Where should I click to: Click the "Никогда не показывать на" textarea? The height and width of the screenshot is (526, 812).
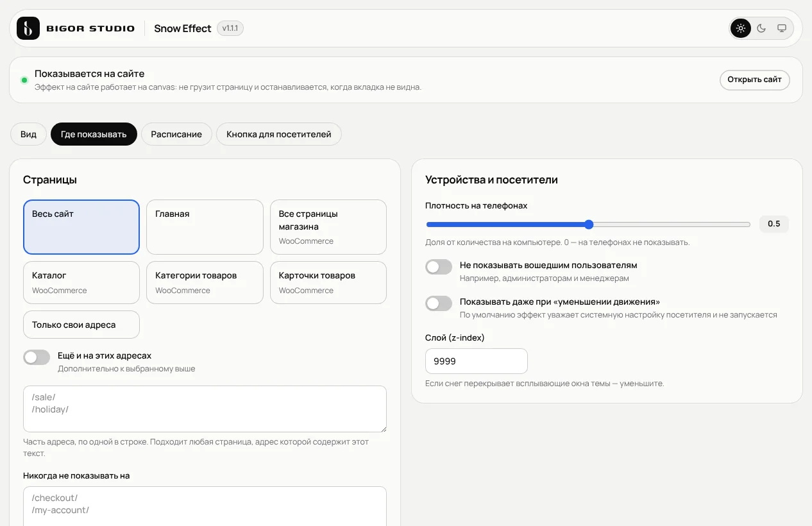click(x=205, y=506)
